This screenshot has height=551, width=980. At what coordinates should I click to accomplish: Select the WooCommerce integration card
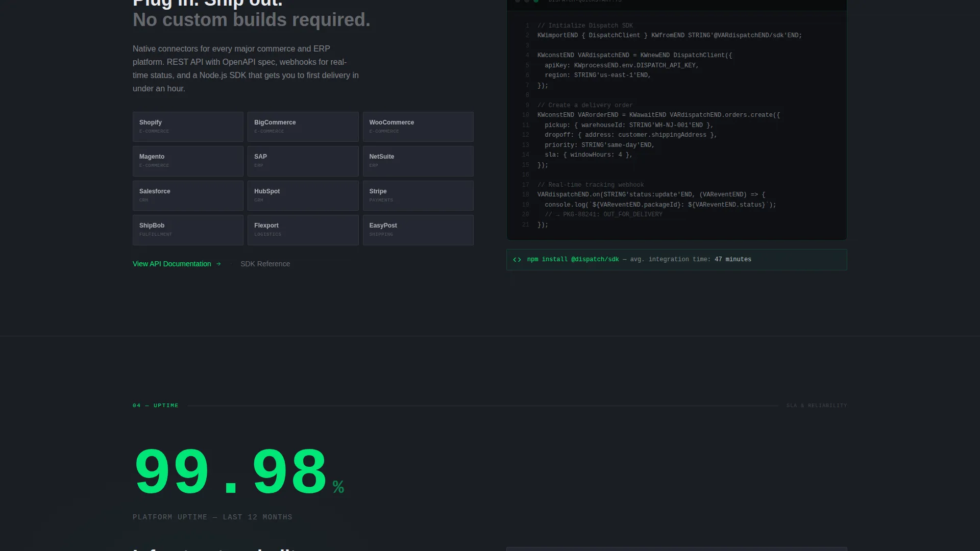pyautogui.click(x=418, y=127)
